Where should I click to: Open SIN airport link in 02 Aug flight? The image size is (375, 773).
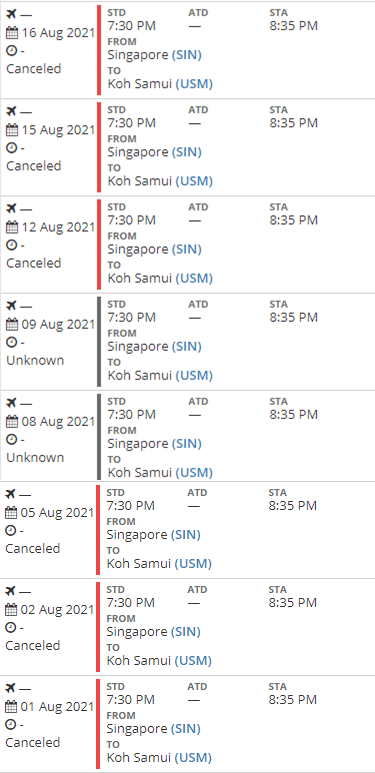click(186, 632)
